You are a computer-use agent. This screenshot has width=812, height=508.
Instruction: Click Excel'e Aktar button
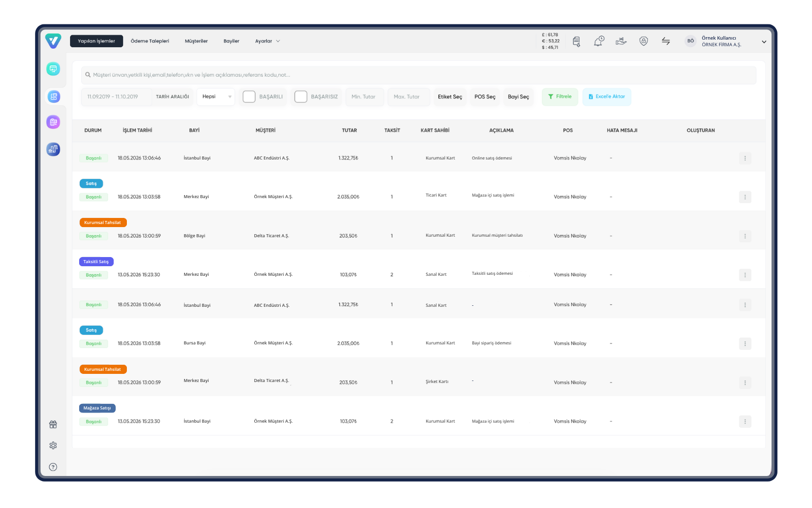(606, 97)
